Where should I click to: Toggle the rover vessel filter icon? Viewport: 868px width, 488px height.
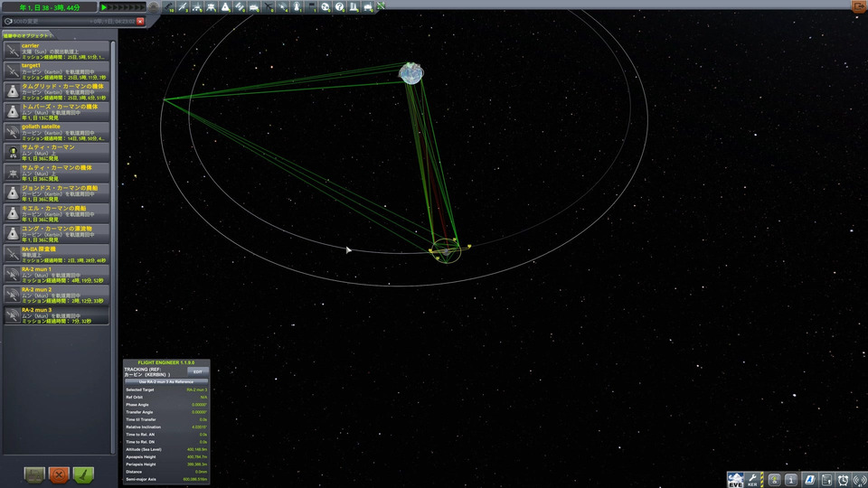[197, 6]
